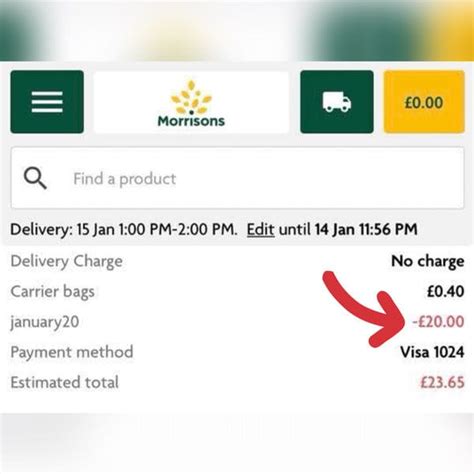The width and height of the screenshot is (474, 474).
Task: Focus the Find a product field
Action: pyautogui.click(x=237, y=178)
